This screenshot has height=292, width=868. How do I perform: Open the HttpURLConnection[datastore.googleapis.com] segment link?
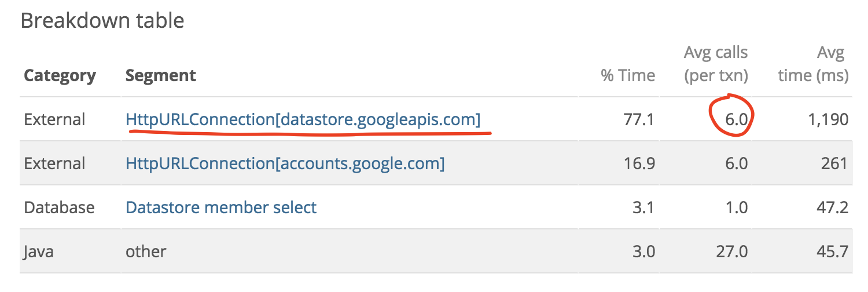(x=303, y=120)
